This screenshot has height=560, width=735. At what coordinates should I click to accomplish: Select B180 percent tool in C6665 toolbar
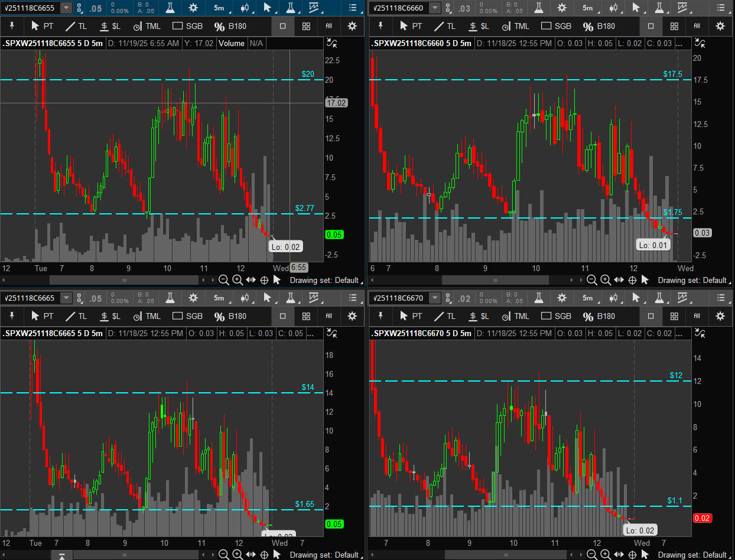pos(230,316)
